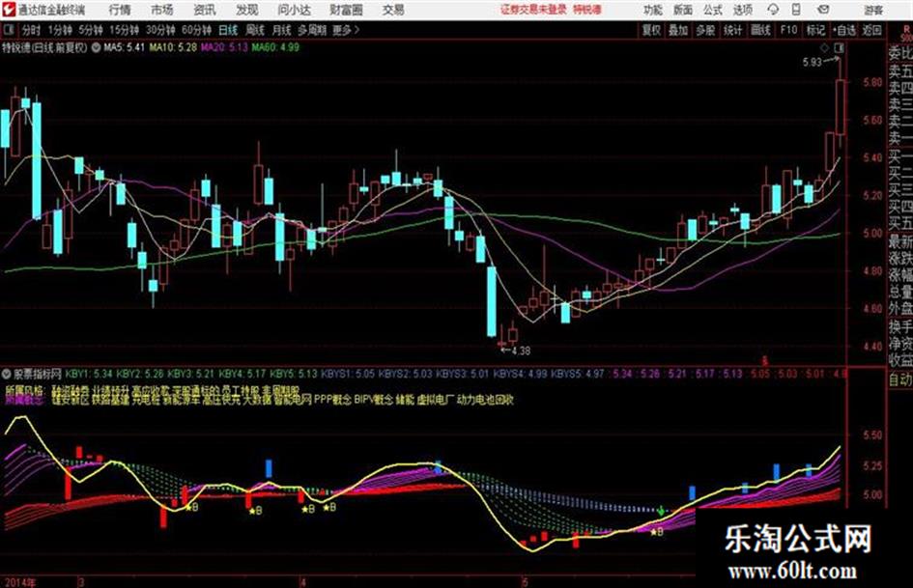This screenshot has height=588, width=913.
Task: Open the 财富圈 menu
Action: 346,10
